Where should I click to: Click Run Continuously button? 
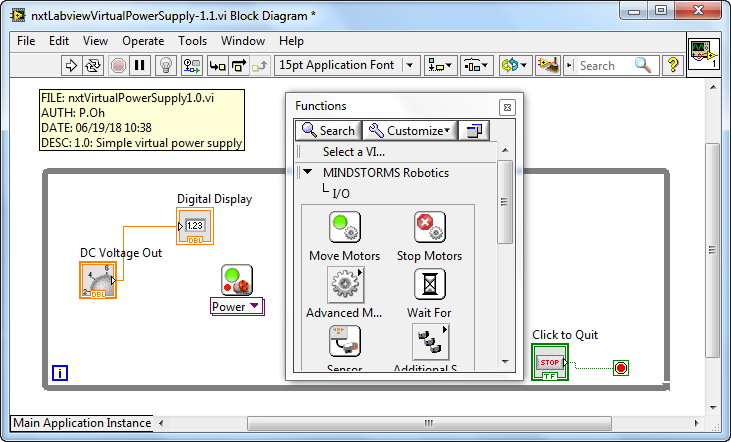[x=93, y=66]
